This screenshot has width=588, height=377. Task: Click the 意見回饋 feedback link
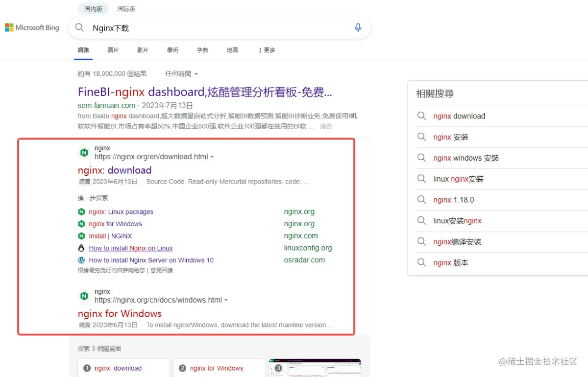tap(161, 270)
